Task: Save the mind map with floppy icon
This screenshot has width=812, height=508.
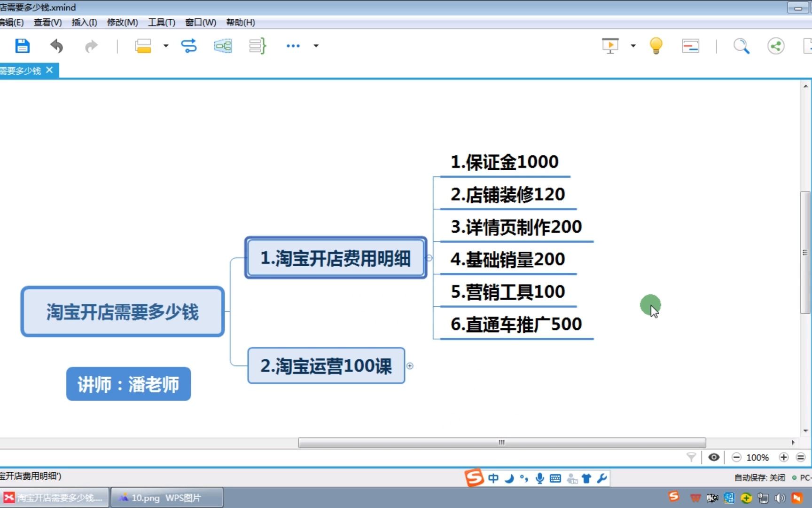Action: point(22,46)
